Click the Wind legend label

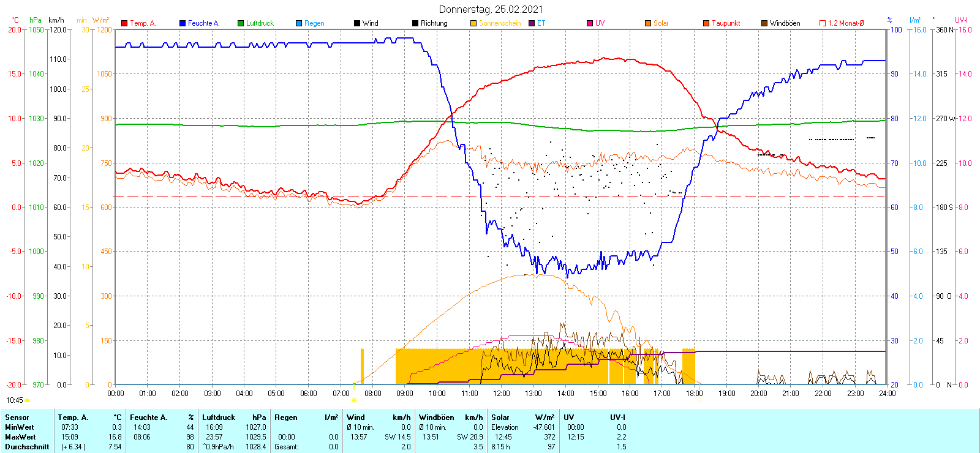click(370, 23)
